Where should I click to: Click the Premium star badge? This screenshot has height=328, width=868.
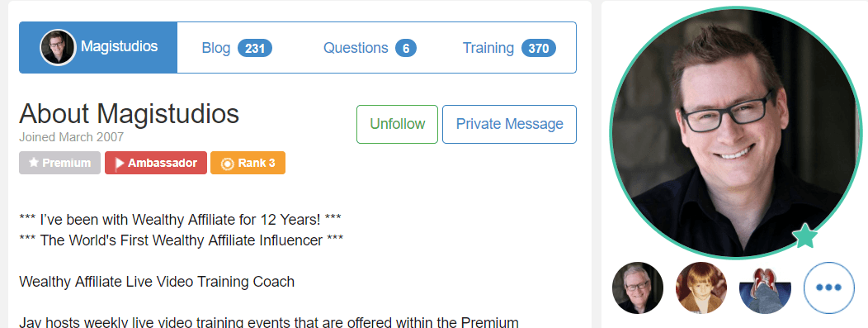[x=59, y=163]
